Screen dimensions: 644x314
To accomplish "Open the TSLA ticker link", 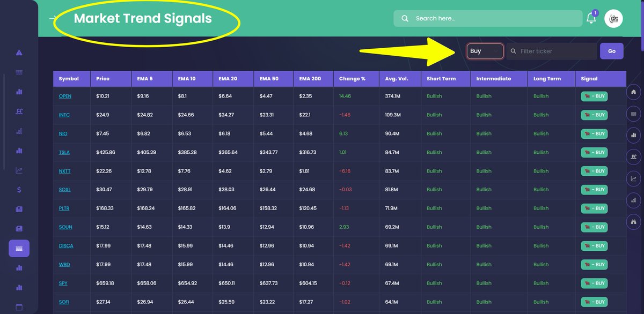I will point(64,153).
